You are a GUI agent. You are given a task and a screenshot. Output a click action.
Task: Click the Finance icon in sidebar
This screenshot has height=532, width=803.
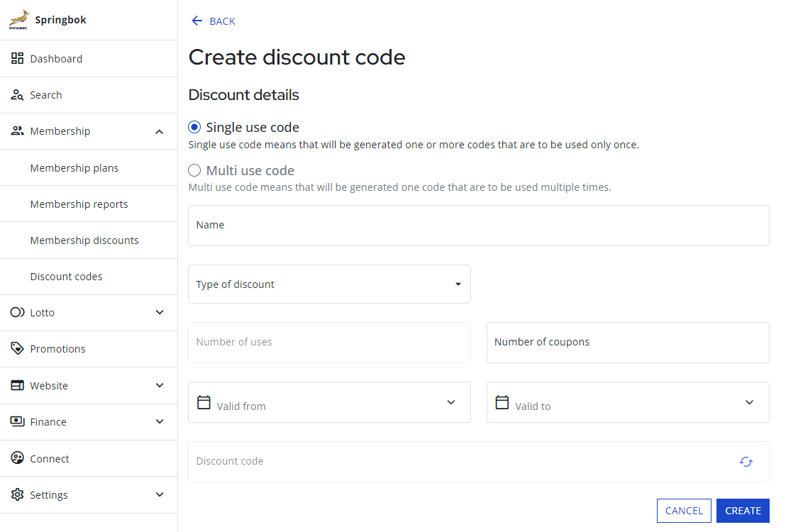click(x=16, y=421)
